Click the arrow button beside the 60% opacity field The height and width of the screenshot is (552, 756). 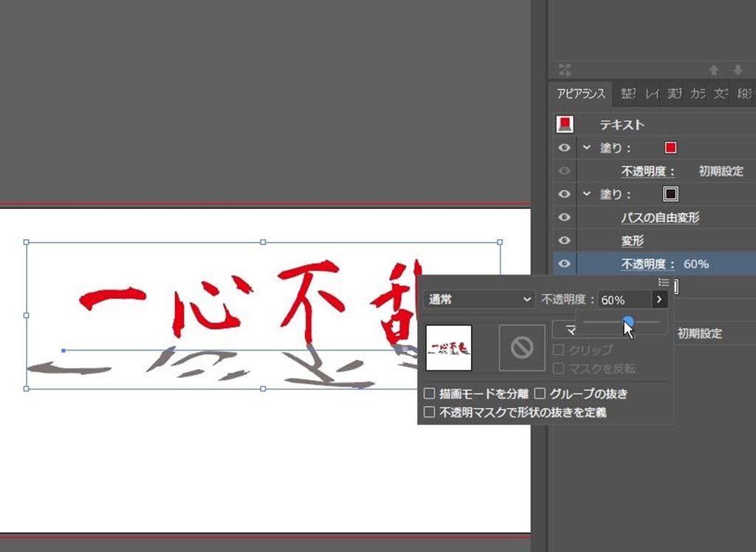click(659, 300)
